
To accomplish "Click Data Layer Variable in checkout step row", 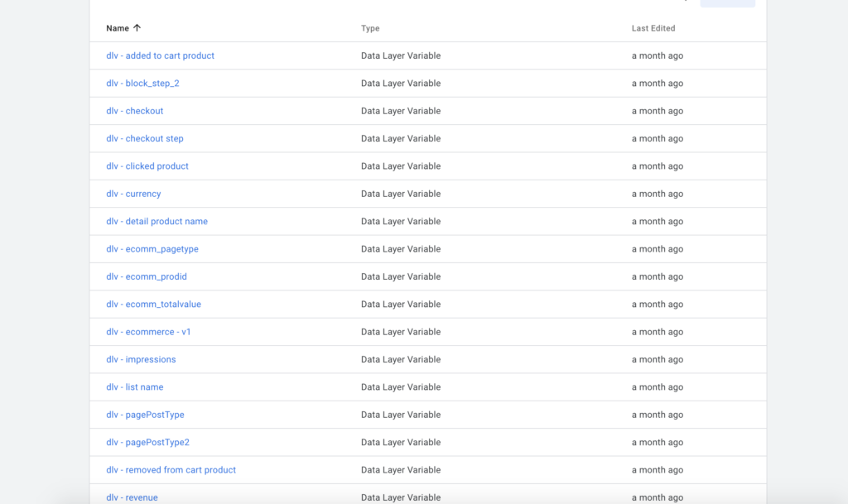I will [401, 138].
